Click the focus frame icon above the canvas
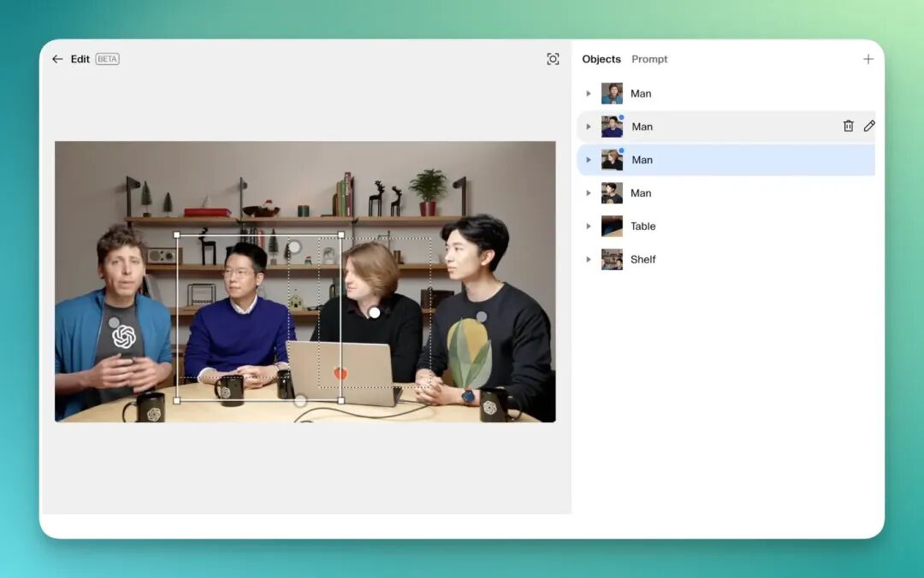Viewport: 924px width, 578px height. click(x=553, y=59)
